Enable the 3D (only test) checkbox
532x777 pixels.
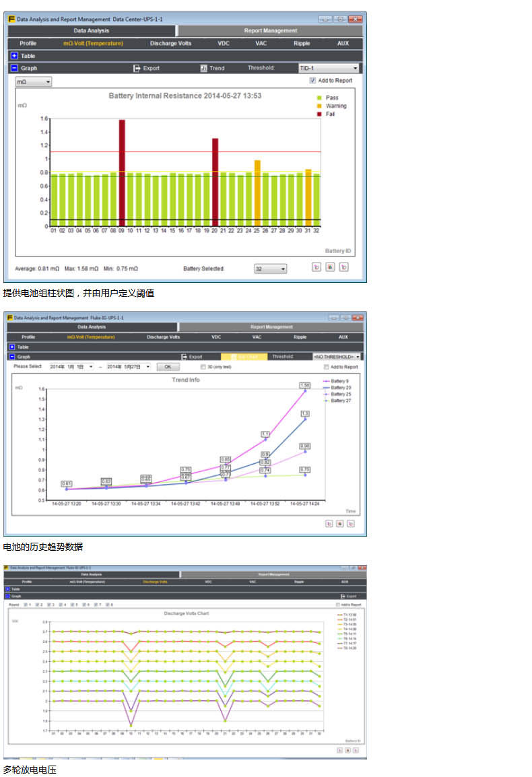(x=203, y=367)
